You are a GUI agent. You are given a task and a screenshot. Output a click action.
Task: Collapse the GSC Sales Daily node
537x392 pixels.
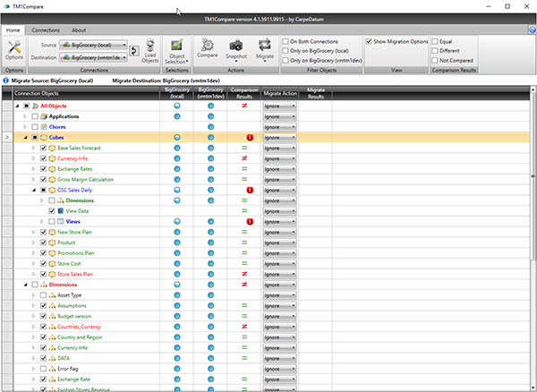(x=34, y=190)
